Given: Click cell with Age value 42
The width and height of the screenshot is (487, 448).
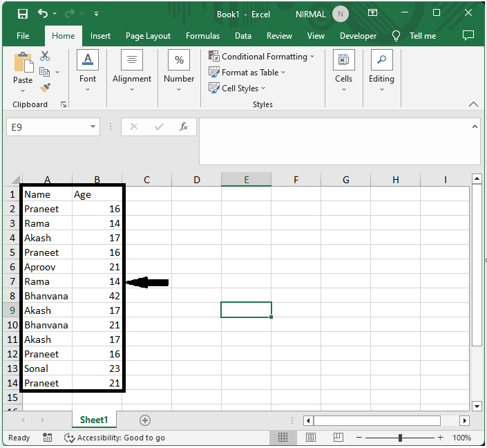Looking at the screenshot, I should 97,296.
